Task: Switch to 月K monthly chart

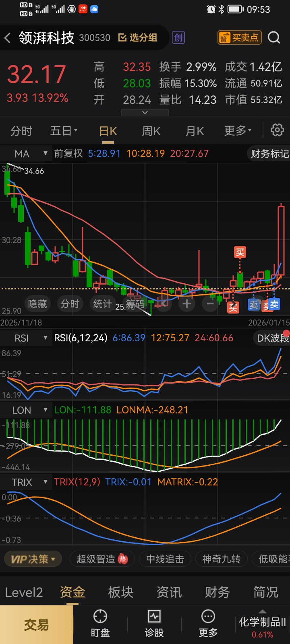Action: coord(195,131)
